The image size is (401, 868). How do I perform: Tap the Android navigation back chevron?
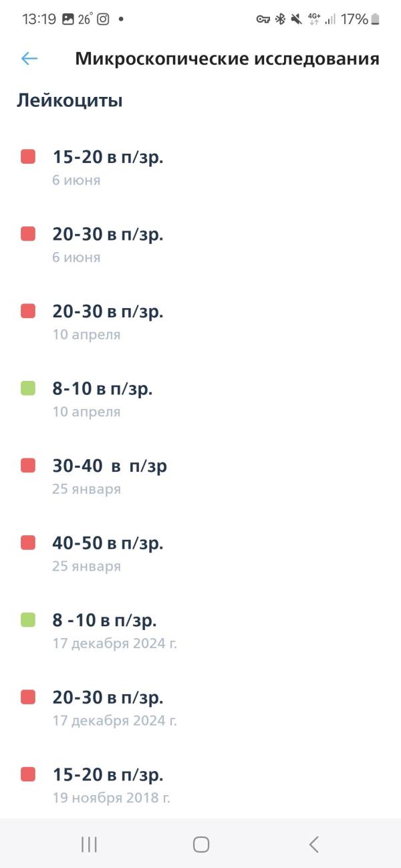313,844
